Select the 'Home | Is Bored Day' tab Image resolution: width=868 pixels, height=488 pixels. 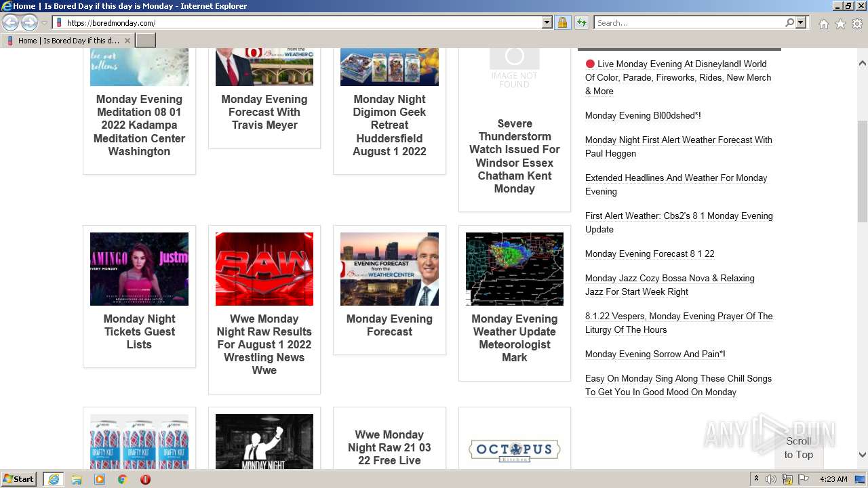(x=68, y=41)
